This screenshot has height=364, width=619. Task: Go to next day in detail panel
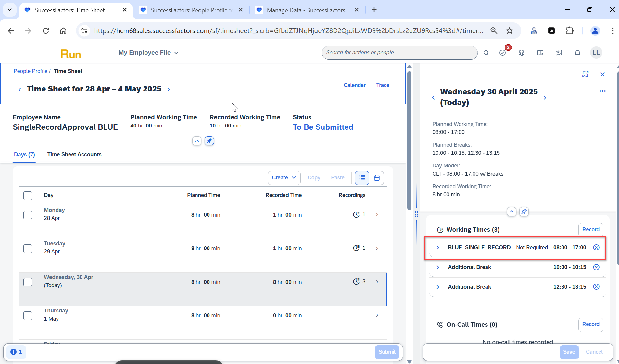tap(545, 97)
